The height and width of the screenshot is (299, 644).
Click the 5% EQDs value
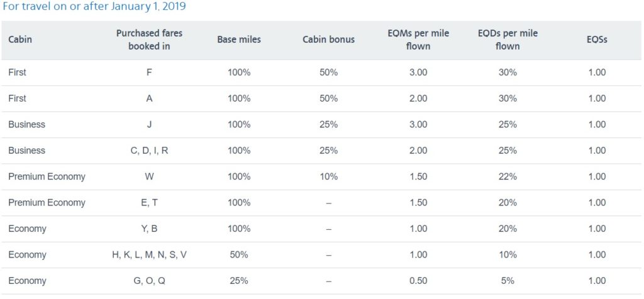coord(508,281)
